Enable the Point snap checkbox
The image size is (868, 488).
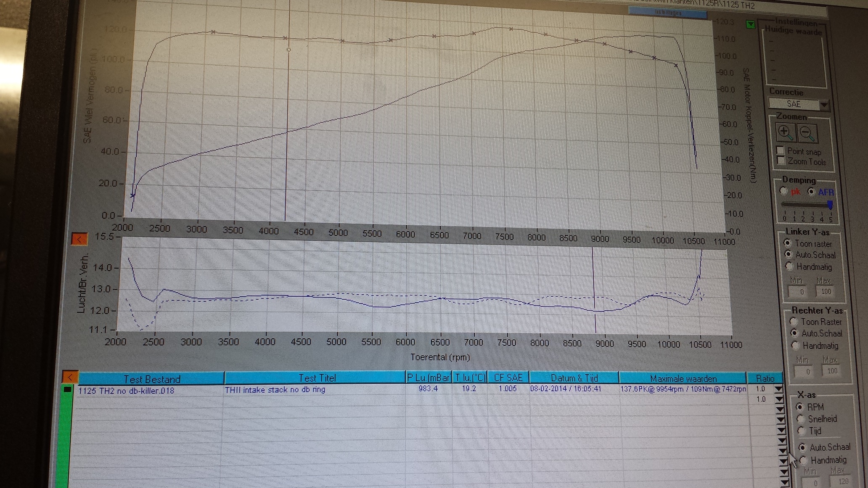[x=781, y=150]
